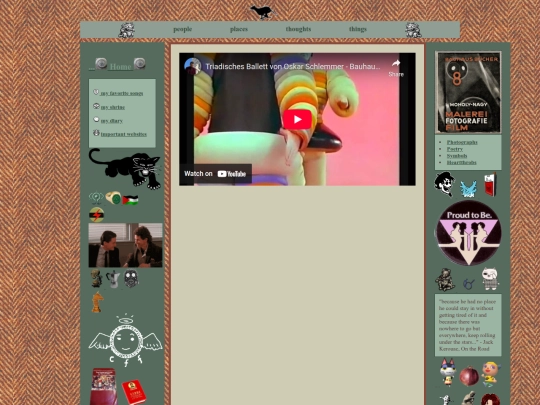540x405 pixels.
Task: Open 'my favorite songs' link
Action: [x=122, y=93]
